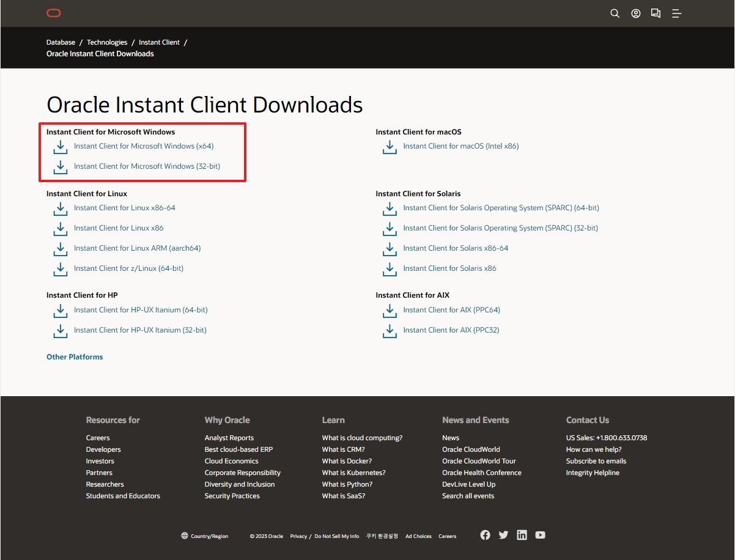The image size is (735, 560).
Task: Open Oracle CloudWorld Tour link
Action: click(479, 461)
